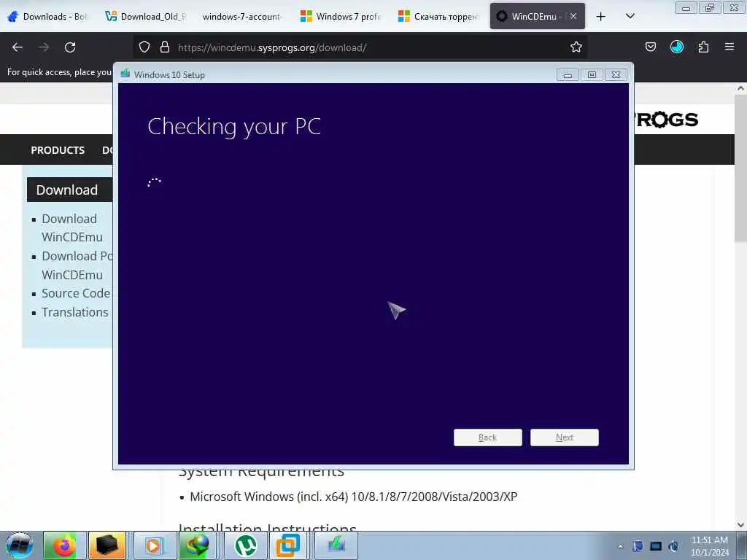Click the Windows 10 Setup title bar icon
Screen dimensions: 747x560
(125, 74)
